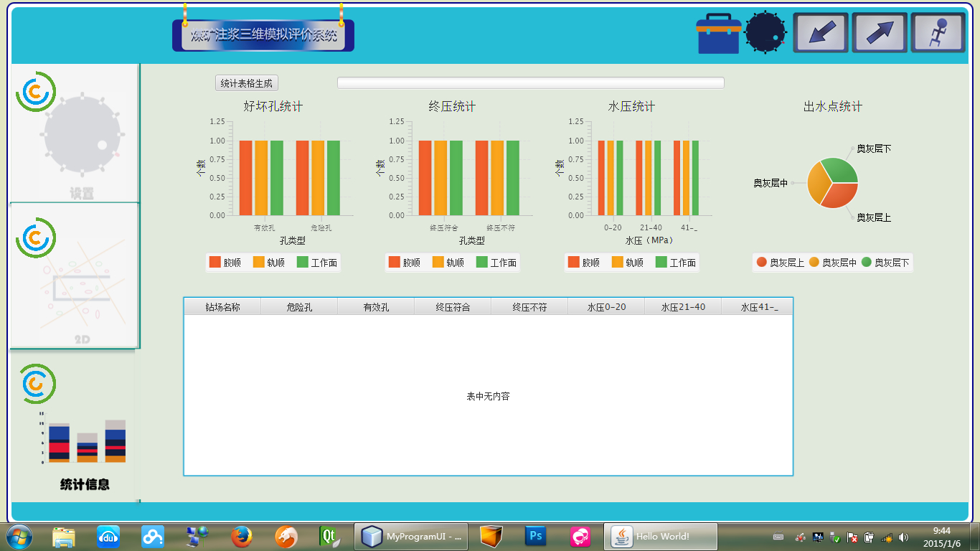Click the red molecule tray icon

(800, 537)
